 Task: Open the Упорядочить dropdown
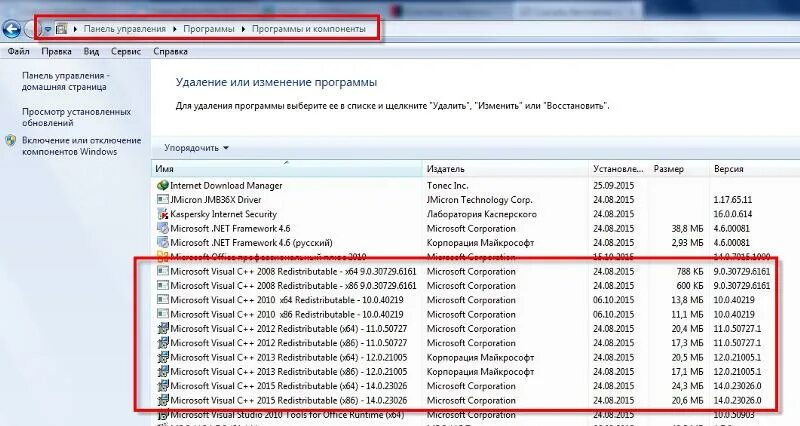196,148
